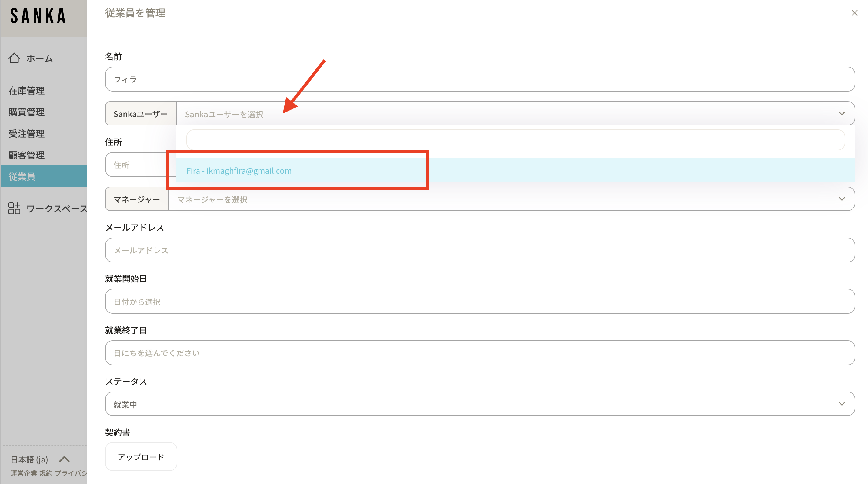Expand the language selector chevron
868x484 pixels.
[64, 459]
